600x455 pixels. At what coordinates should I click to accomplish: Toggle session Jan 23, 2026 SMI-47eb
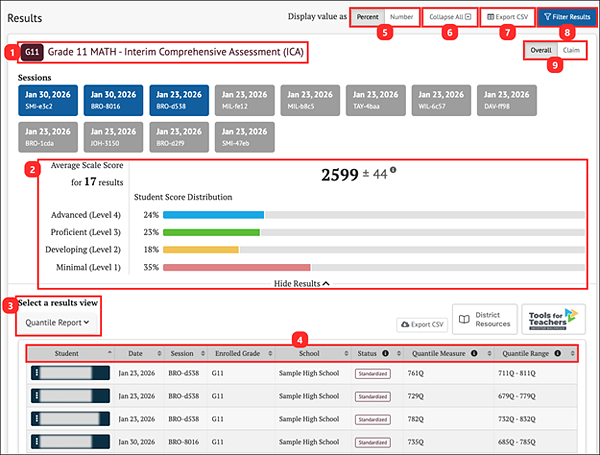click(245, 137)
